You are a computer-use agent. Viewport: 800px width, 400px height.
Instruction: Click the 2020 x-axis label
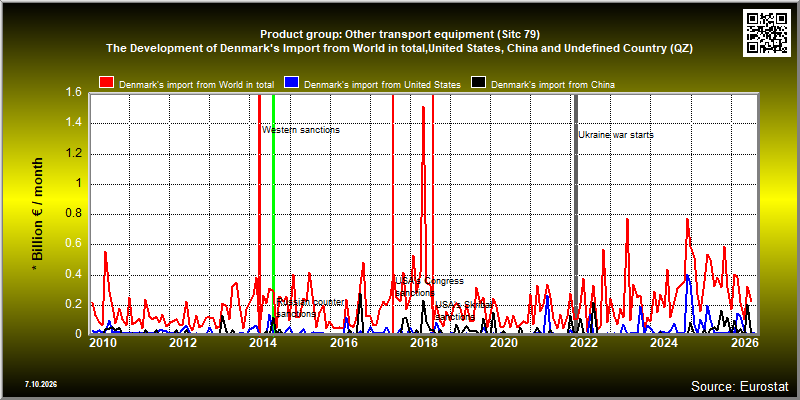(x=503, y=343)
